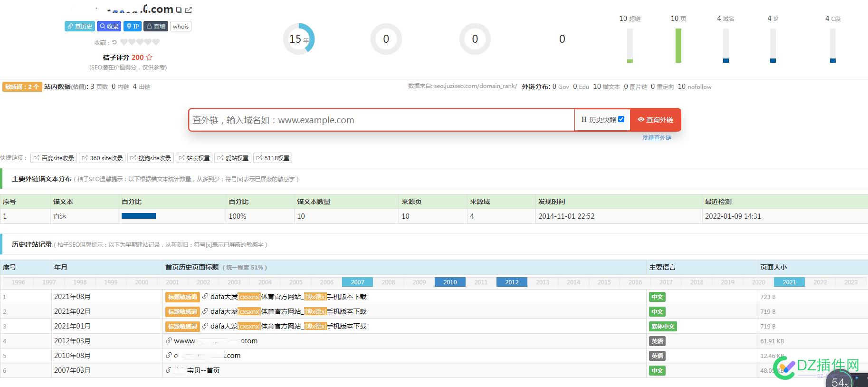
Task: Open 百度site收录 quick link
Action: pos(54,158)
